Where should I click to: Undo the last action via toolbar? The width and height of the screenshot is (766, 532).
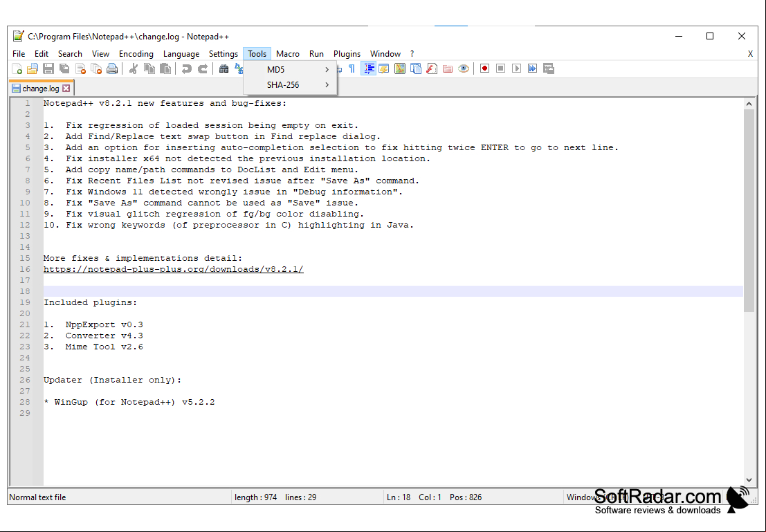(186, 69)
